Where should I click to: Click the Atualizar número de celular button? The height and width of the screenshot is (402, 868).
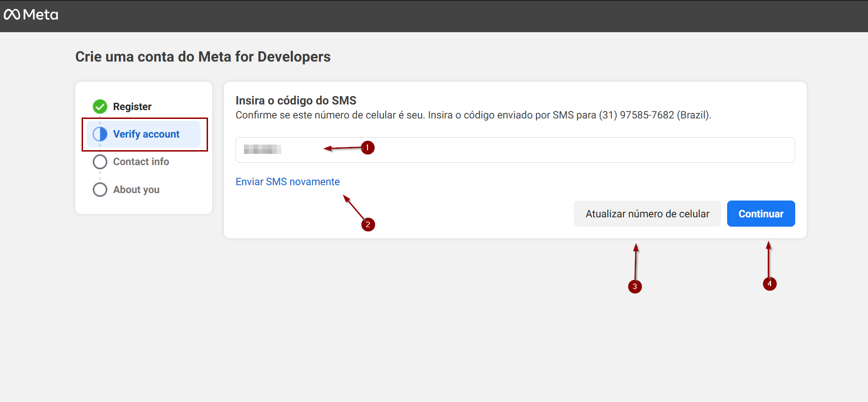(x=647, y=214)
